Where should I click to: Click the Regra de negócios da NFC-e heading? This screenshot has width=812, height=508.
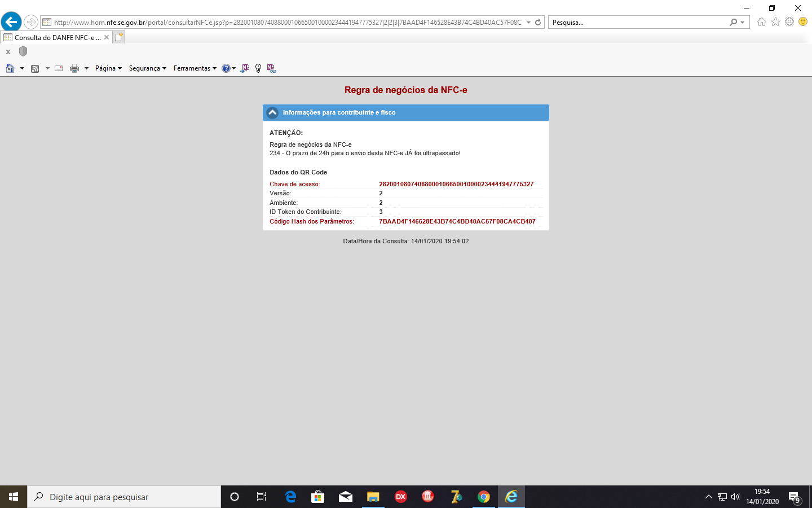[x=406, y=90]
